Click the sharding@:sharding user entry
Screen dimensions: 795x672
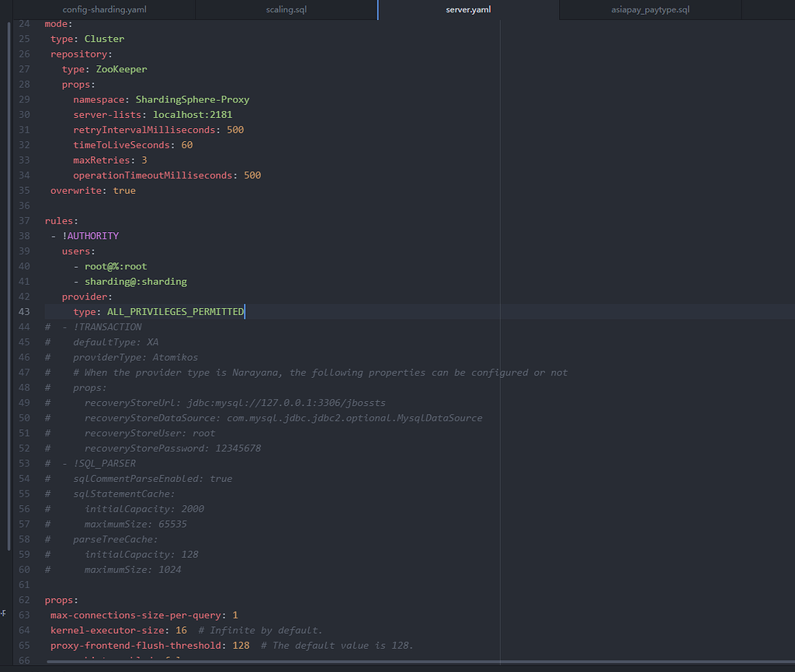[135, 282]
